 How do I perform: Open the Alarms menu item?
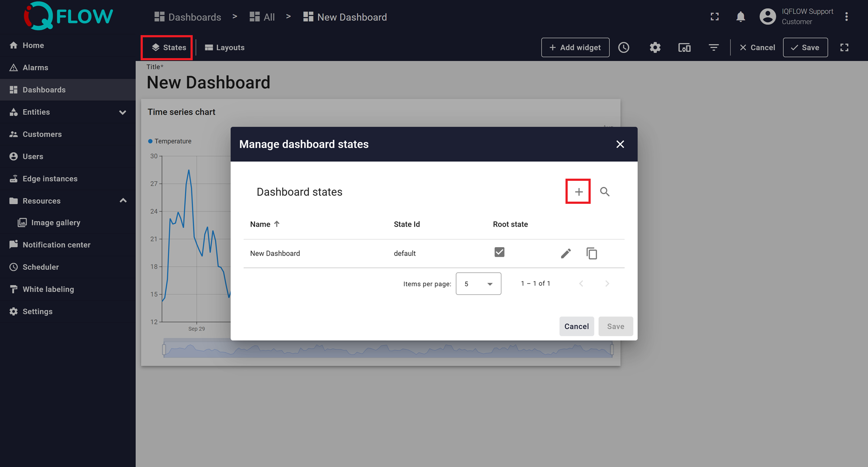point(35,68)
